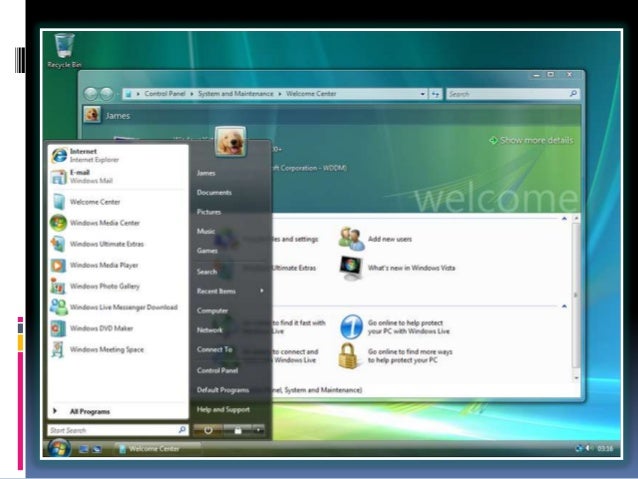Open Documents from Start menu
The image size is (638, 479).
[214, 192]
